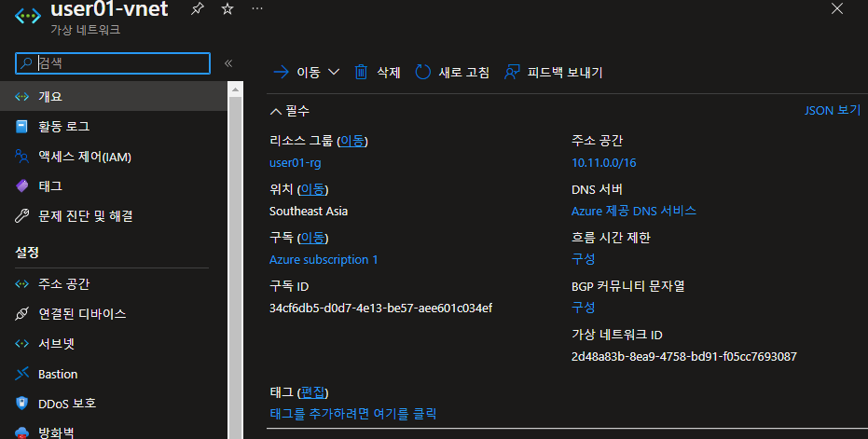The image size is (868, 439).
Task: Click 이동 link next to 위치
Action: coord(312,189)
